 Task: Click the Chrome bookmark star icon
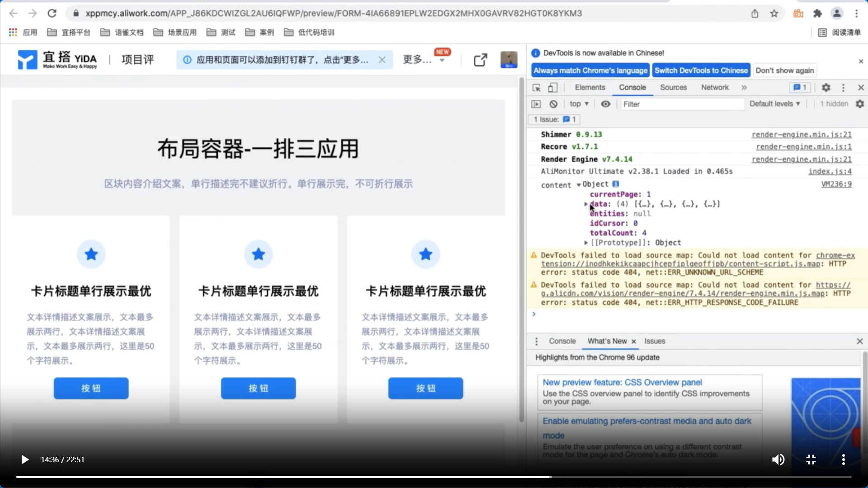click(774, 14)
